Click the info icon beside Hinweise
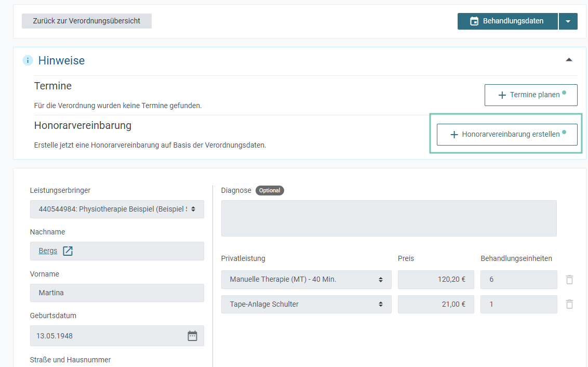Image resolution: width=588 pixels, height=367 pixels. click(x=28, y=60)
